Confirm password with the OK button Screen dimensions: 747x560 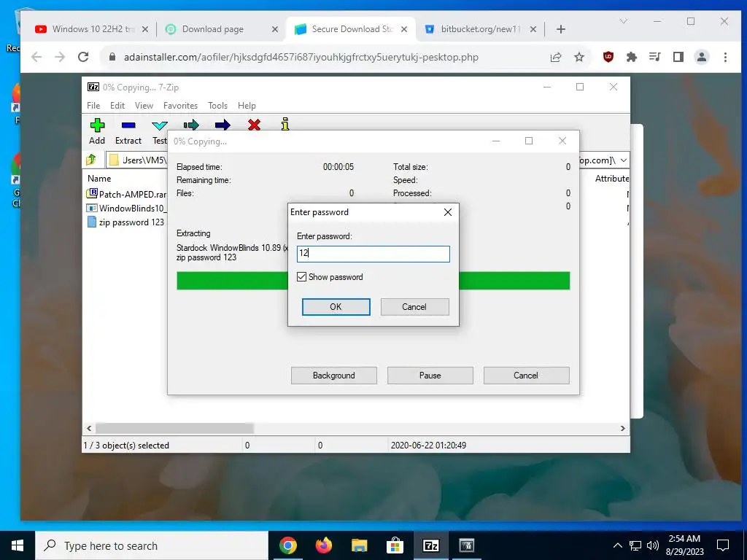pyautogui.click(x=336, y=307)
